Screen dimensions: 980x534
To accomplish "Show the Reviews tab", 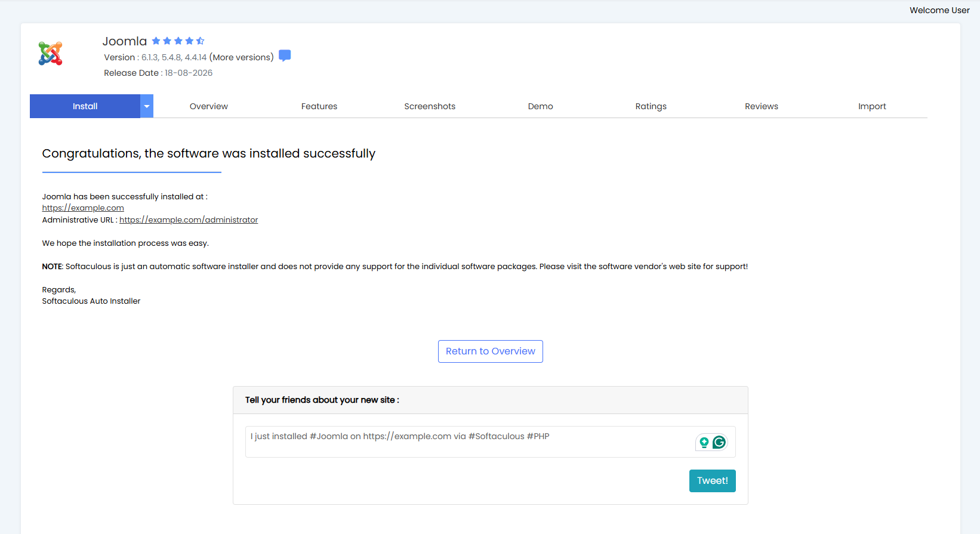I will (762, 106).
